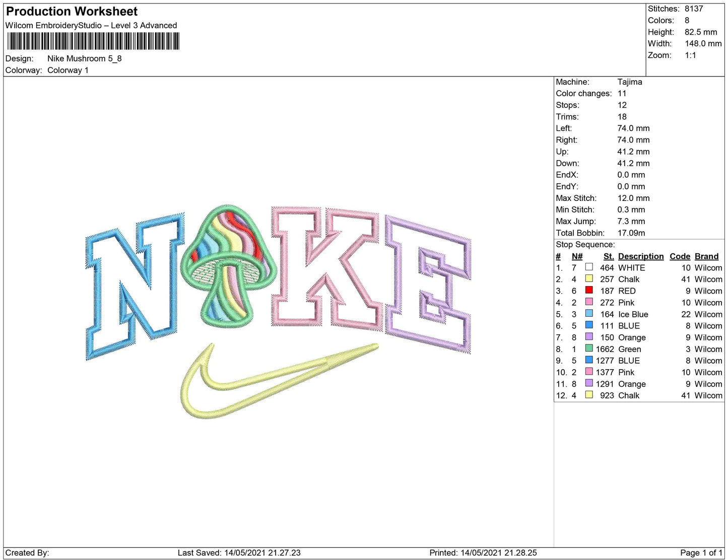Click the white swatch for stop 1
This screenshot has width=728, height=560.
[x=589, y=267]
